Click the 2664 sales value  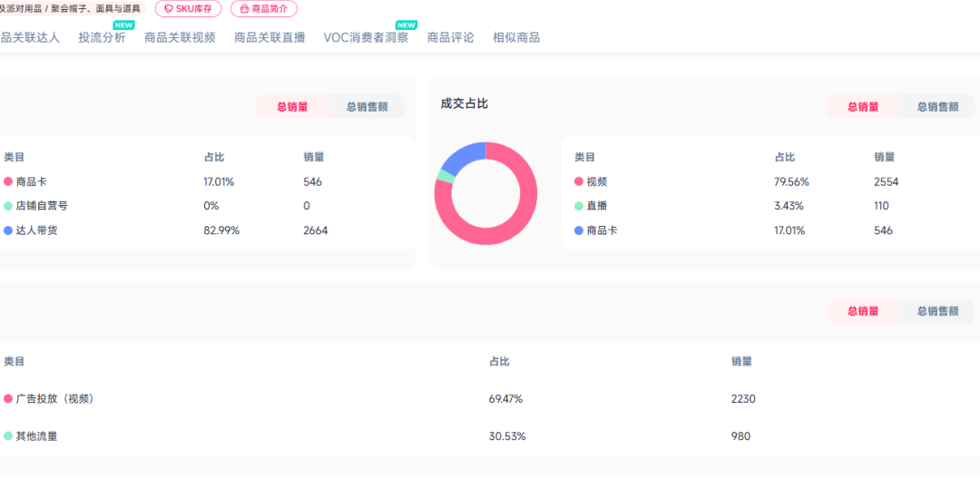click(316, 230)
